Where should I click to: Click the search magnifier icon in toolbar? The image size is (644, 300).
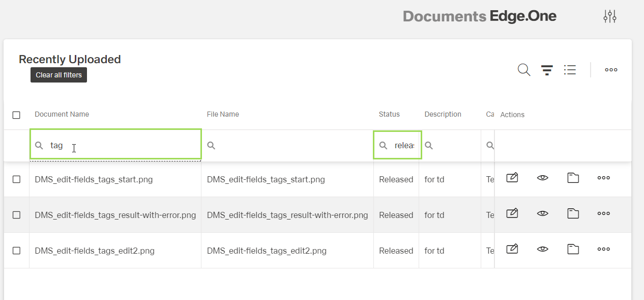[523, 70]
